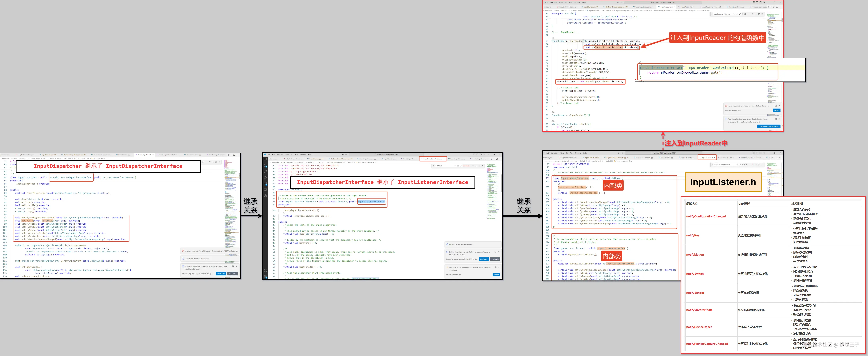Expand the replace section chevron in find widget
The height and width of the screenshot is (356, 868).
[434, 166]
